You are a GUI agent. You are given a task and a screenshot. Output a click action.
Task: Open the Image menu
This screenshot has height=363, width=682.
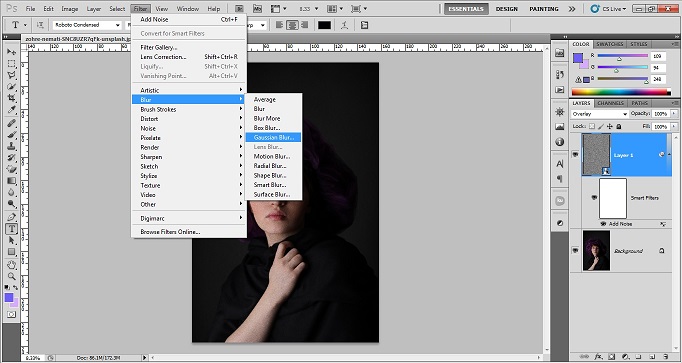coord(70,9)
